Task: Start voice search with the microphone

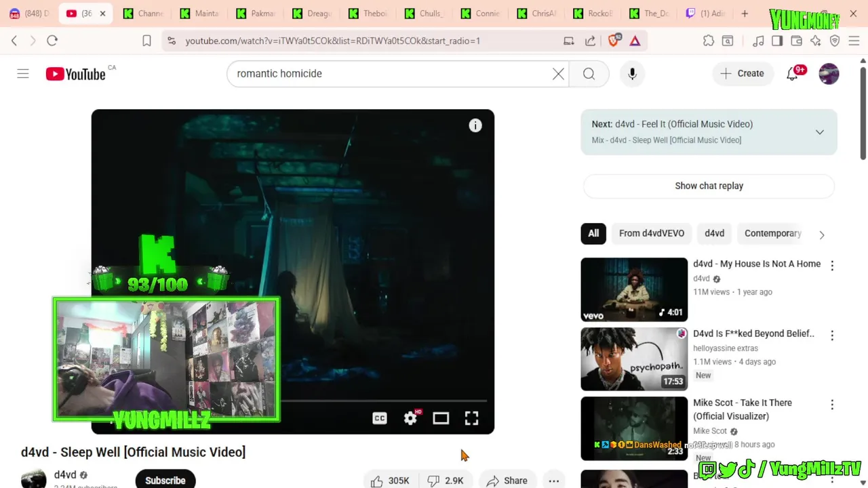Action: point(632,74)
